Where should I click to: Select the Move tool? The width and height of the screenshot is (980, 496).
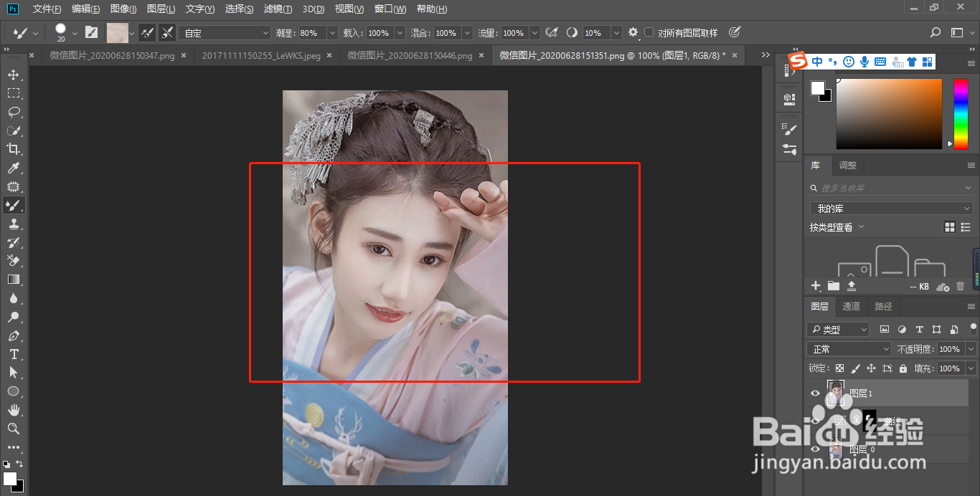click(13, 75)
